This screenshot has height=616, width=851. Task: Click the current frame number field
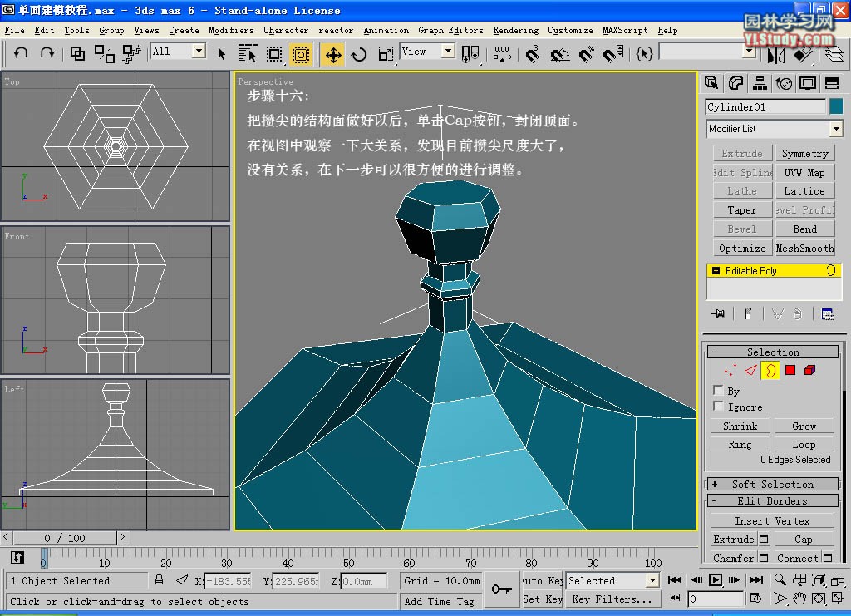[x=716, y=599]
